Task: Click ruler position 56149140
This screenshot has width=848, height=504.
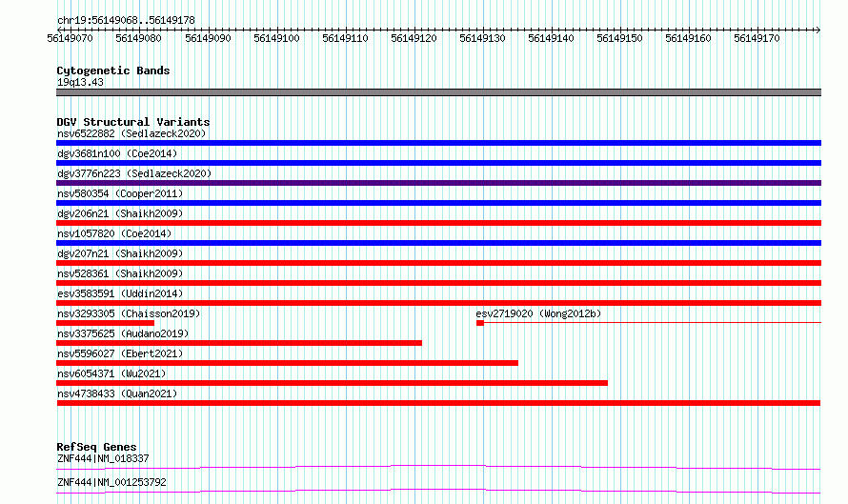Action: (x=552, y=38)
